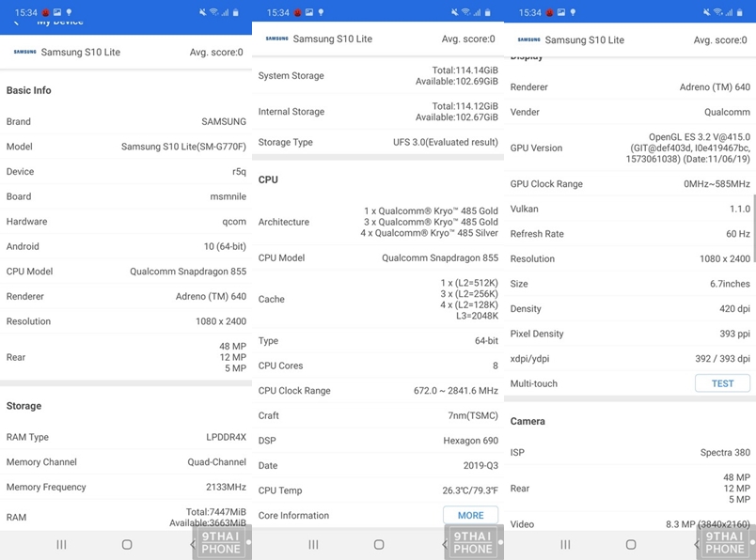Image resolution: width=756 pixels, height=560 pixels.
Task: Tap the home button on the Basic Info screen
Action: (127, 545)
